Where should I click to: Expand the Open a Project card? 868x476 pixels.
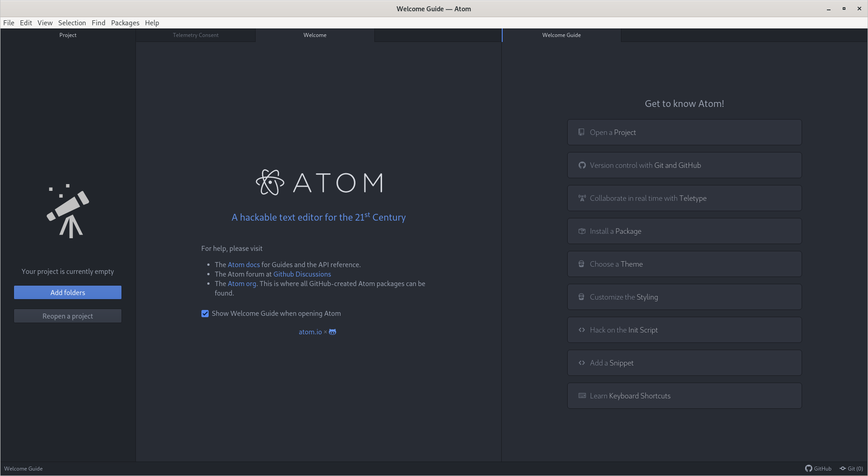tap(684, 132)
